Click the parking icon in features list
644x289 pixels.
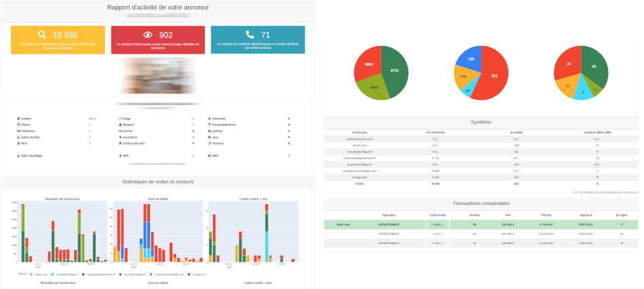[210, 131]
